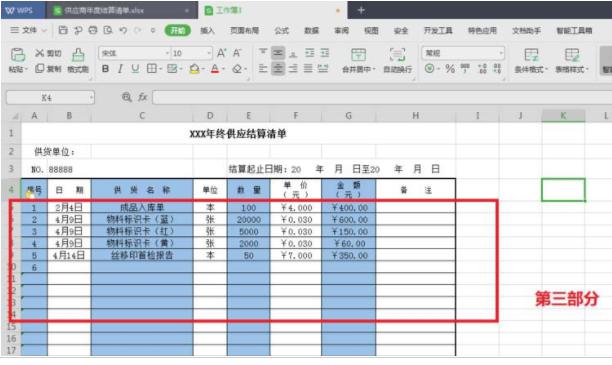
Task: Open the Insert ribbon tab
Action: pos(207,30)
